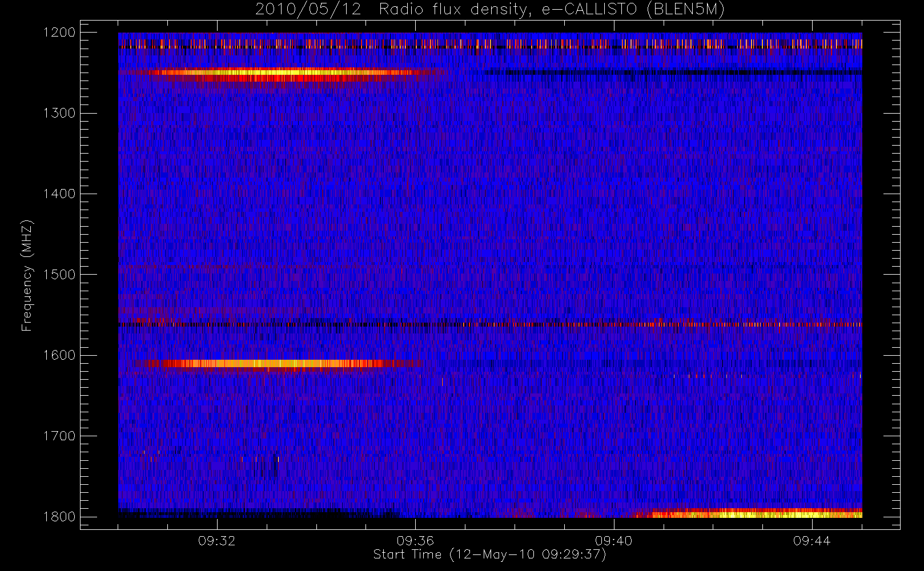Click the 09:44 time tick label
The image size is (924, 571).
tap(811, 541)
